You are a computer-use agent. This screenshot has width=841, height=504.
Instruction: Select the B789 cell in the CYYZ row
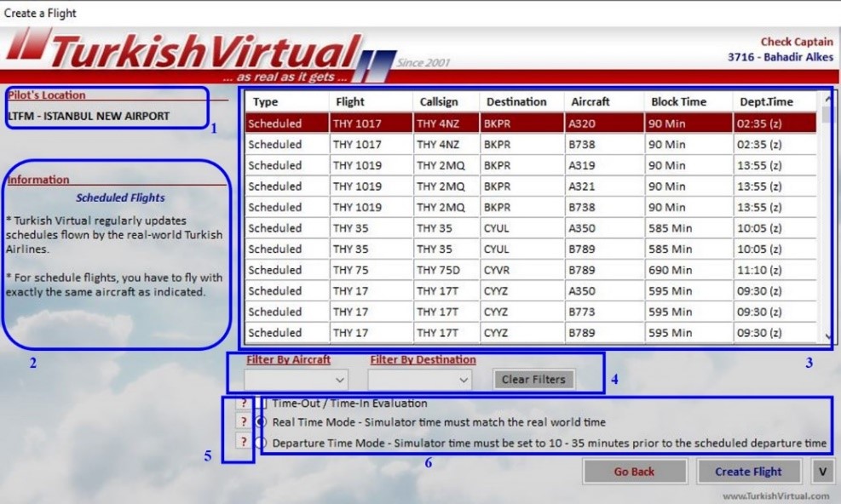click(604, 332)
